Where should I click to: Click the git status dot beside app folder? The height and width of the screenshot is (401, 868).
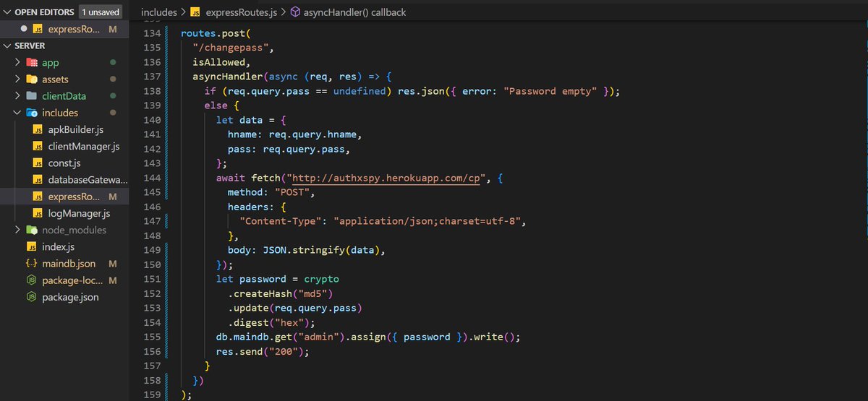(113, 63)
